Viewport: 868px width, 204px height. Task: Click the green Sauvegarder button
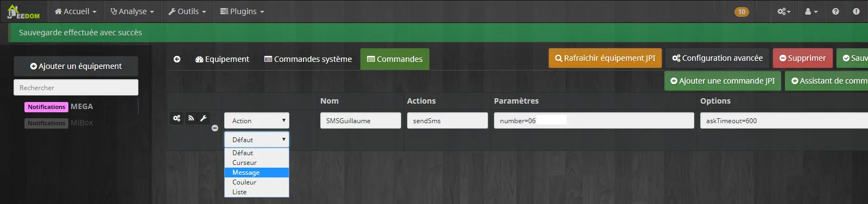(x=852, y=58)
